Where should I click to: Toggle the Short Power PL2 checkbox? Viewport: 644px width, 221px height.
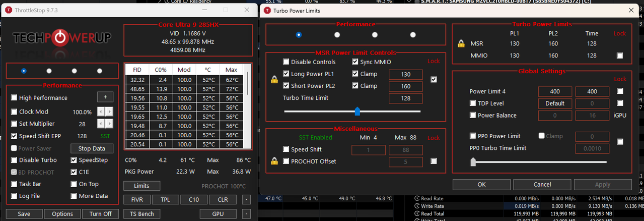coord(286,86)
